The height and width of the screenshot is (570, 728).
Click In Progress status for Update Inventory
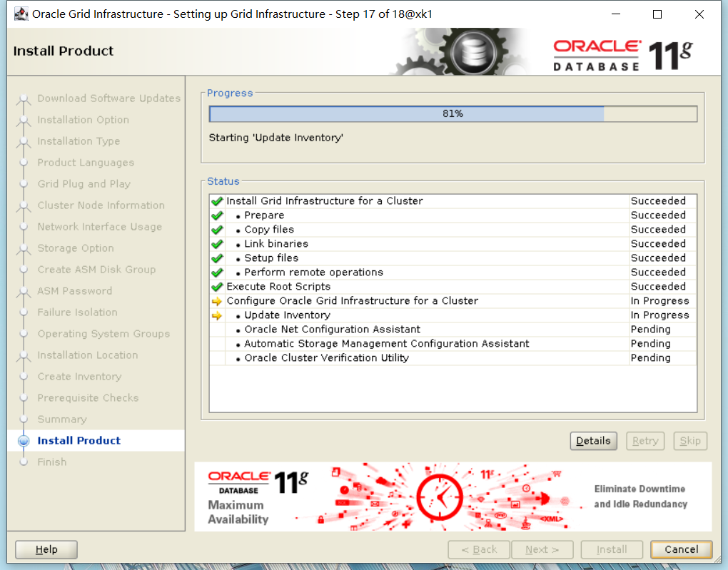click(x=659, y=315)
